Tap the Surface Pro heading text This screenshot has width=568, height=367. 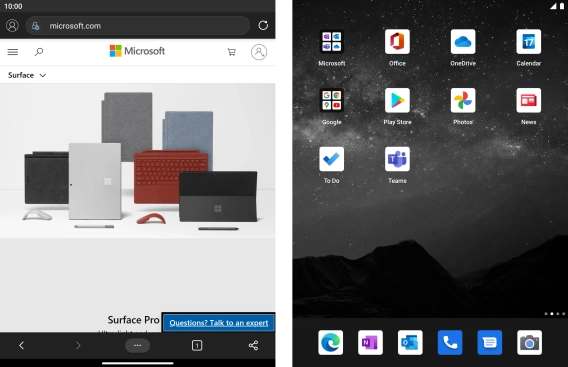click(x=133, y=320)
